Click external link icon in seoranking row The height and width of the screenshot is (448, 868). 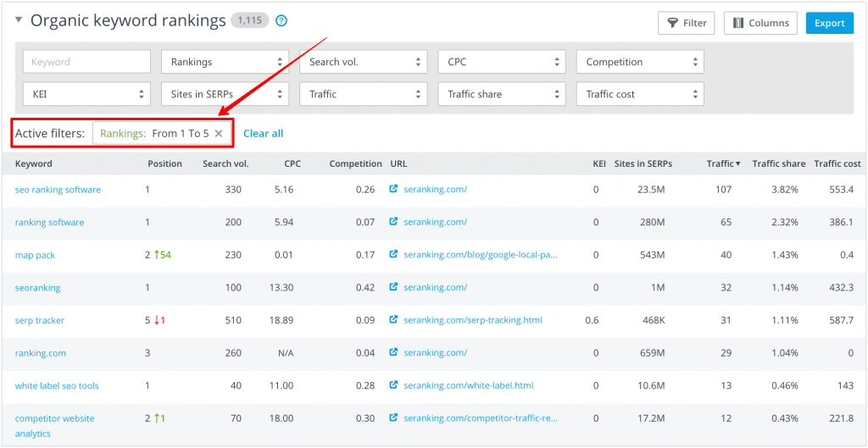coord(393,287)
